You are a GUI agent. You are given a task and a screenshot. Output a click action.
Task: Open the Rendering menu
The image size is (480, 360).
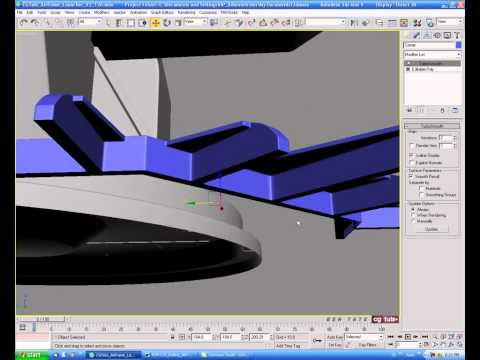[186, 12]
